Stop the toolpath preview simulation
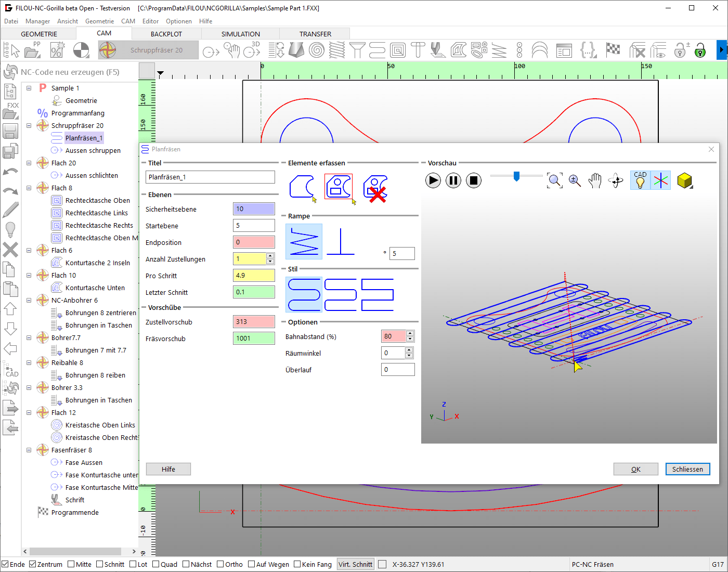Image resolution: width=728 pixels, height=572 pixels. coord(473,180)
